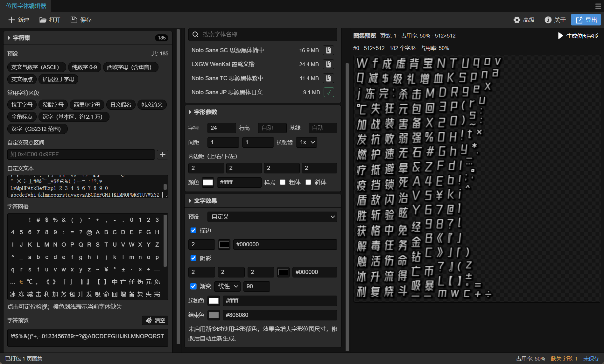Click the gradient angle 90 field

click(x=257, y=286)
